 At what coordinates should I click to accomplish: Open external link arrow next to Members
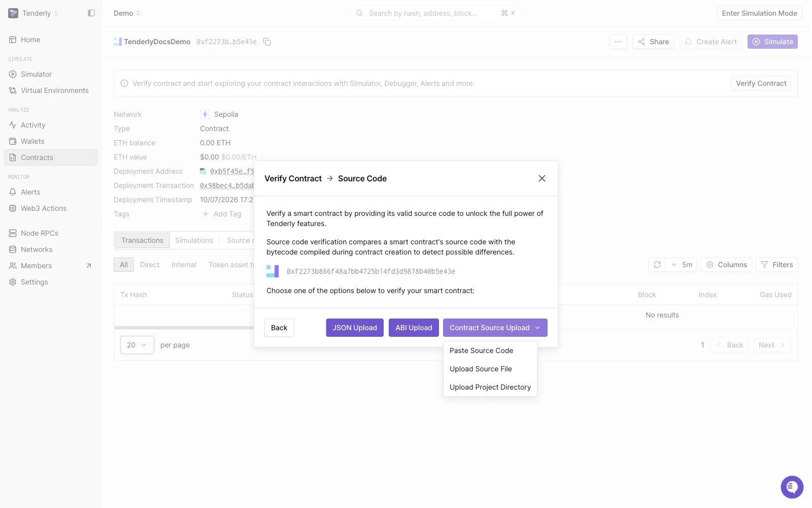pos(89,266)
